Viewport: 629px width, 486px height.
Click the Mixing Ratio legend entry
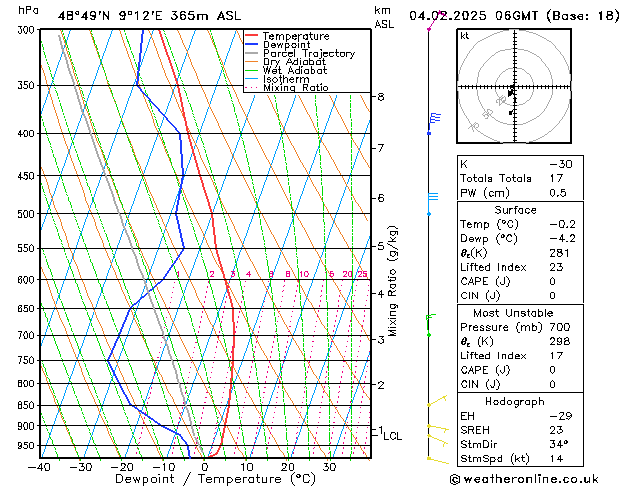click(295, 88)
